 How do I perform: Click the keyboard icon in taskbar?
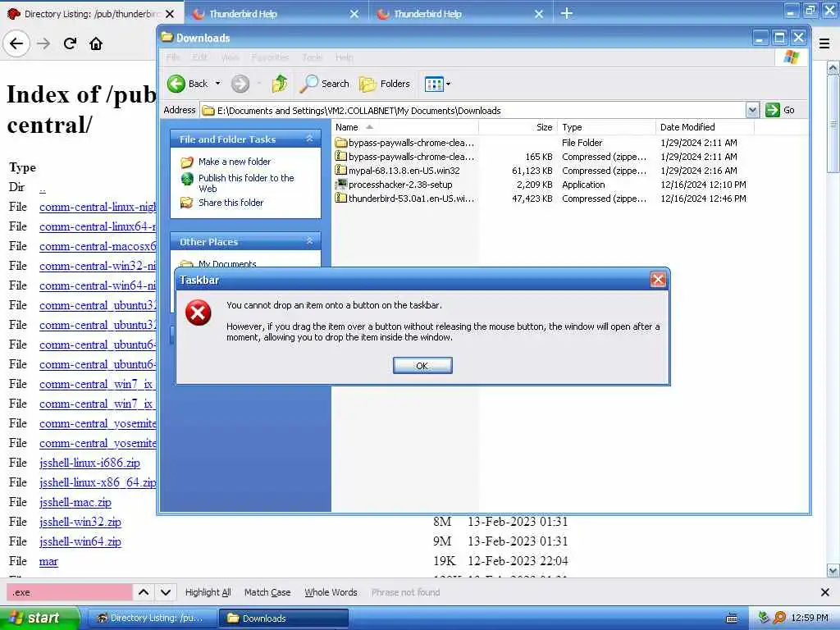point(732,619)
